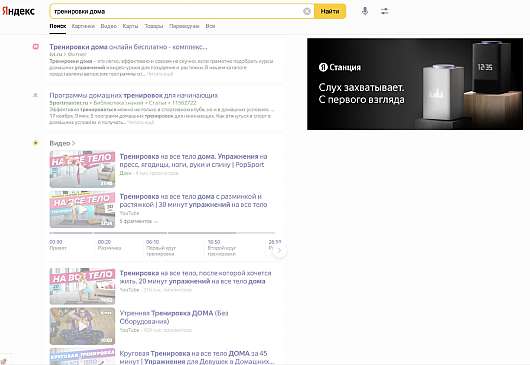This screenshot has height=365, width=530.
Task: Open the Все tab for more services
Action: (x=210, y=26)
